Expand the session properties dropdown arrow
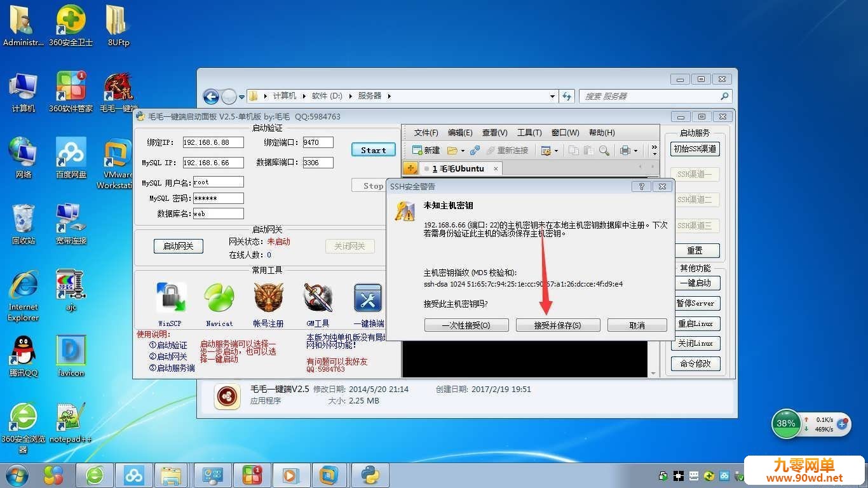 556,151
